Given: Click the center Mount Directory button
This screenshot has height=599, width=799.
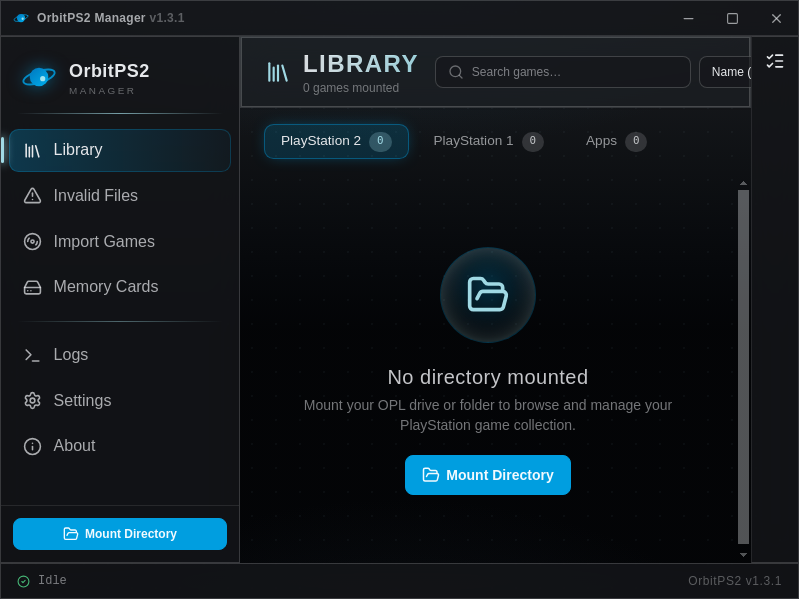Looking at the screenshot, I should [488, 475].
